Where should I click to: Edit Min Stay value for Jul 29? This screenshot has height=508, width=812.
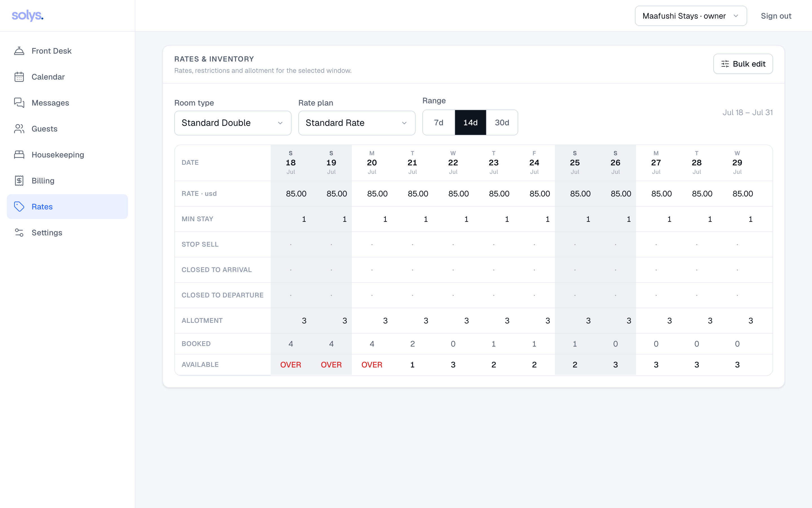pyautogui.click(x=738, y=219)
